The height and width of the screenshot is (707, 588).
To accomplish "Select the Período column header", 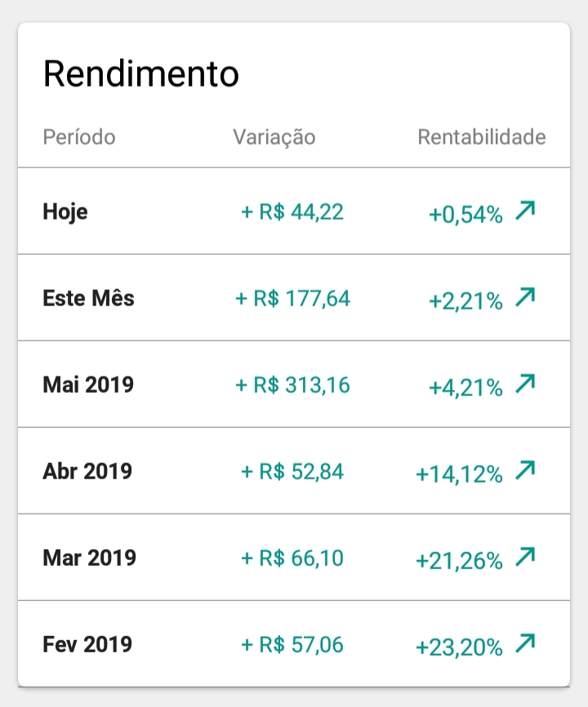I will tap(79, 136).
